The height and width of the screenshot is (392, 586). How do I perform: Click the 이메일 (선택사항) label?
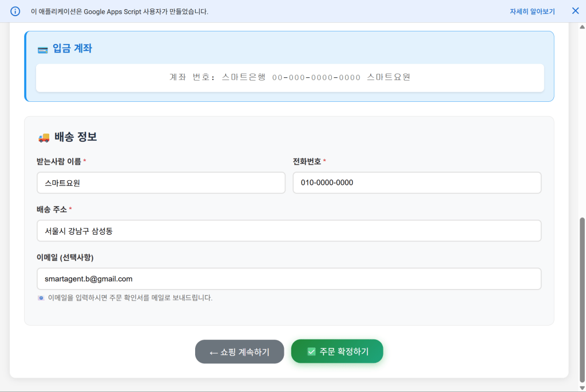[x=65, y=257]
